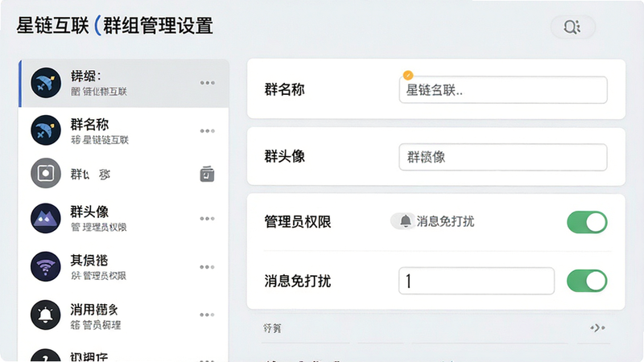Click the rocket avatar of the selected first row
The height and width of the screenshot is (362, 644).
(46, 83)
